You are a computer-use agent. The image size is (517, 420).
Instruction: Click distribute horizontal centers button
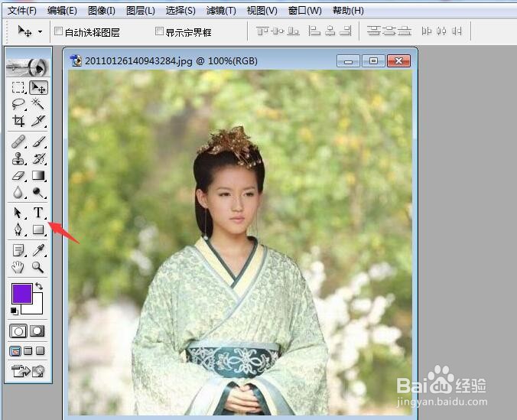click(x=441, y=31)
